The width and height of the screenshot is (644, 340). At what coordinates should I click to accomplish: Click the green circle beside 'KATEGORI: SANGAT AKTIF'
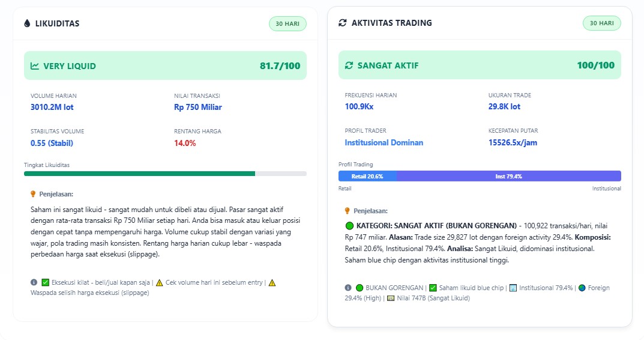[x=349, y=226]
